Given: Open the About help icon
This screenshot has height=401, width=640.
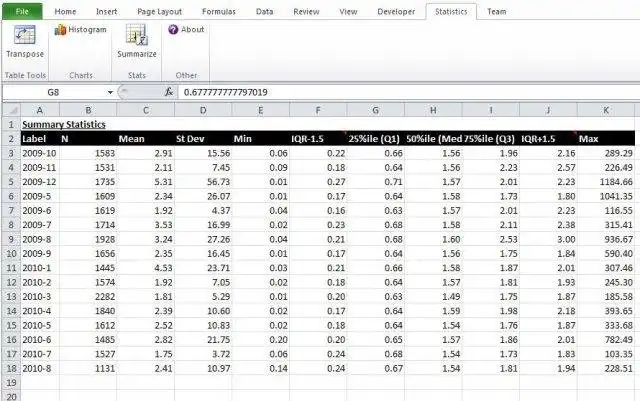Looking at the screenshot, I should 173,29.
